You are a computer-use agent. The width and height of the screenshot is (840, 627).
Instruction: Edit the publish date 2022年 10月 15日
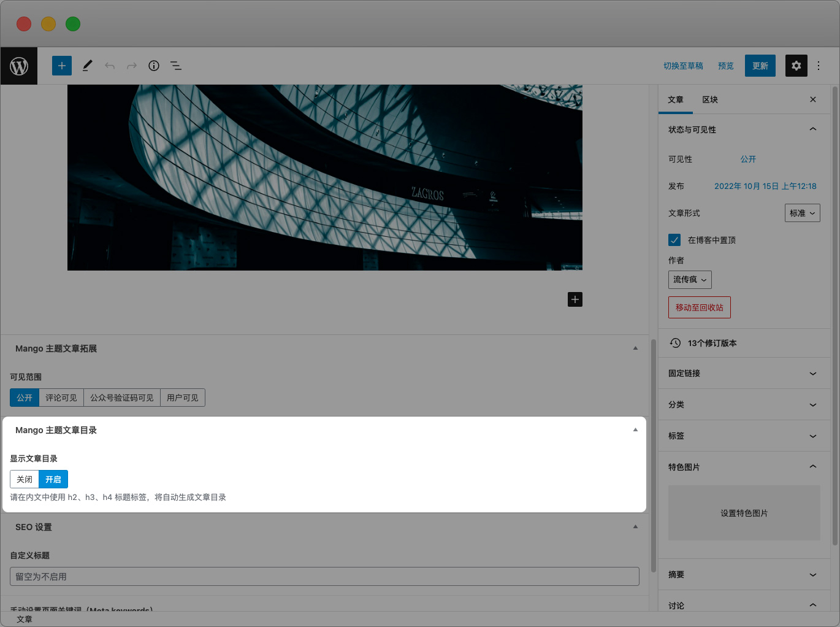coord(765,186)
